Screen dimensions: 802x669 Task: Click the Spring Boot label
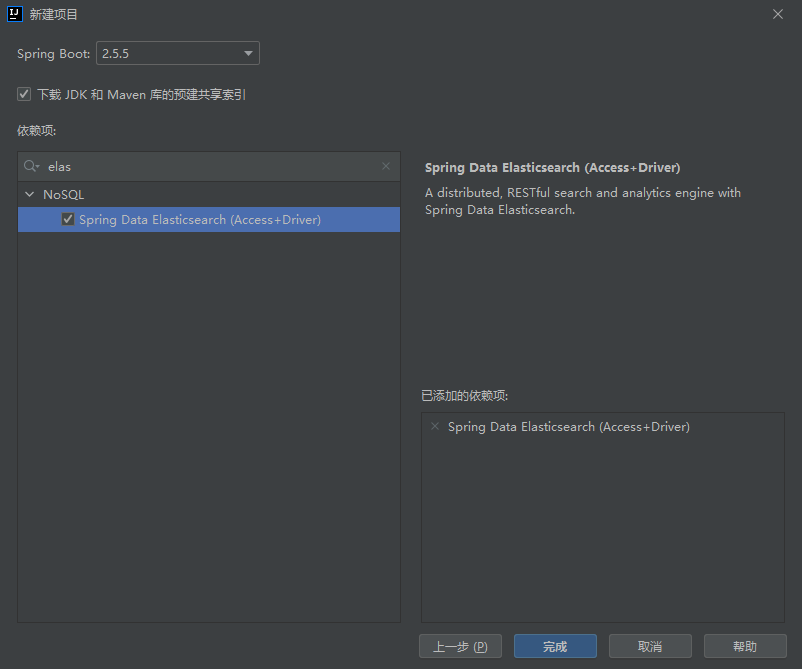tap(53, 54)
